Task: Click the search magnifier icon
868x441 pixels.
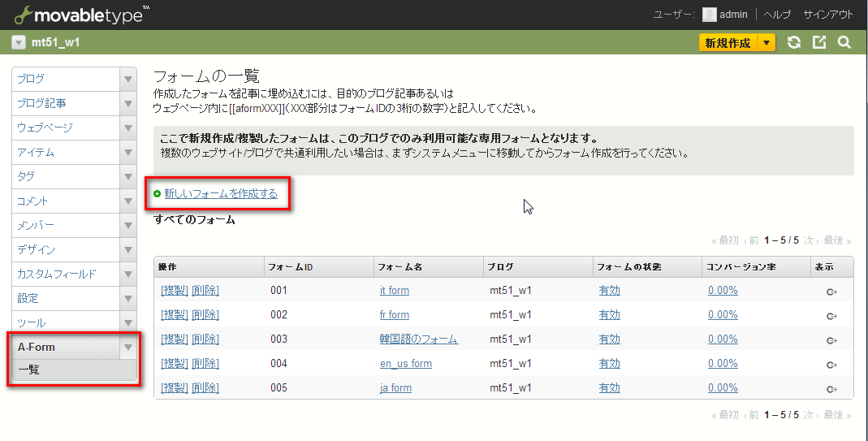Action: tap(844, 43)
